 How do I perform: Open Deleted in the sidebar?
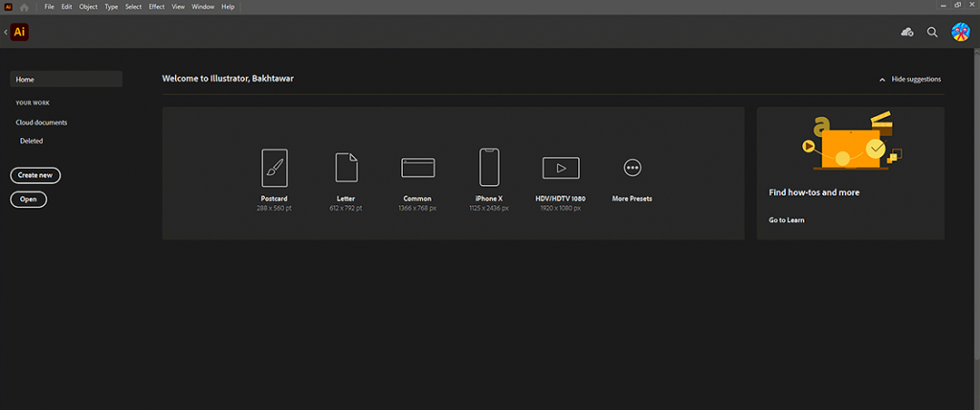point(32,141)
